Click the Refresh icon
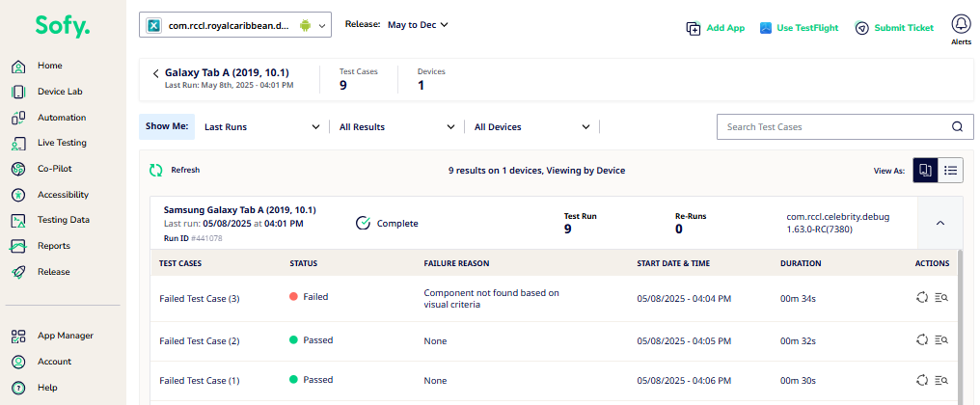Screen dimensions: 980x405 click(x=155, y=170)
